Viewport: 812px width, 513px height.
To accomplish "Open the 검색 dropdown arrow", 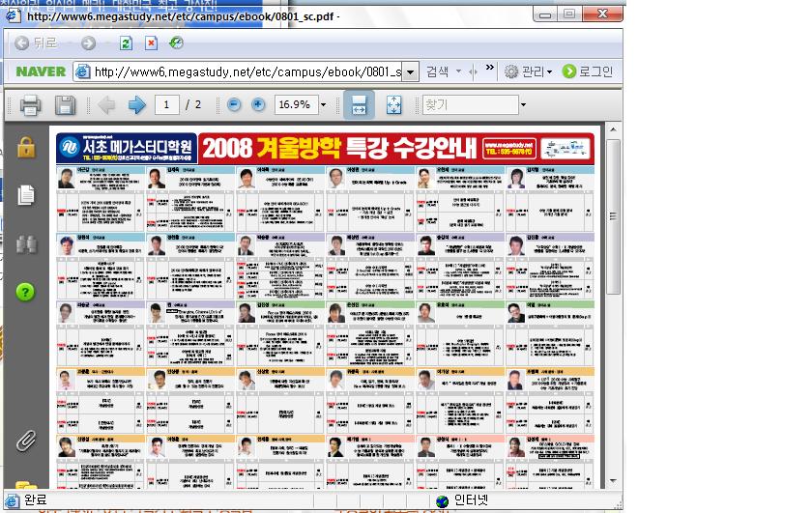I will [x=458, y=71].
